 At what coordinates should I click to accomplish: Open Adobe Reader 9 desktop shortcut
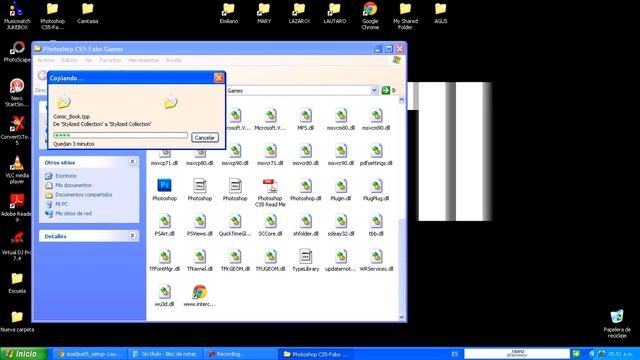pyautogui.click(x=17, y=208)
